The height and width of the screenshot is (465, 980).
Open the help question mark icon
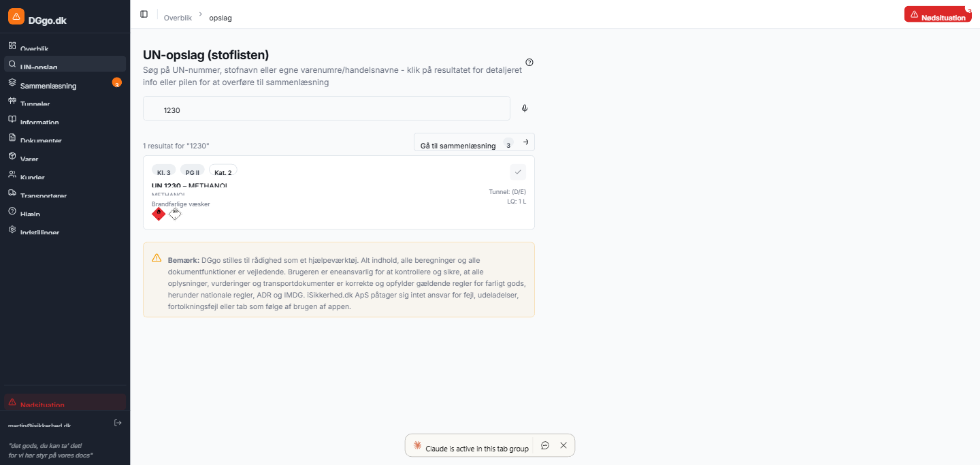click(529, 63)
